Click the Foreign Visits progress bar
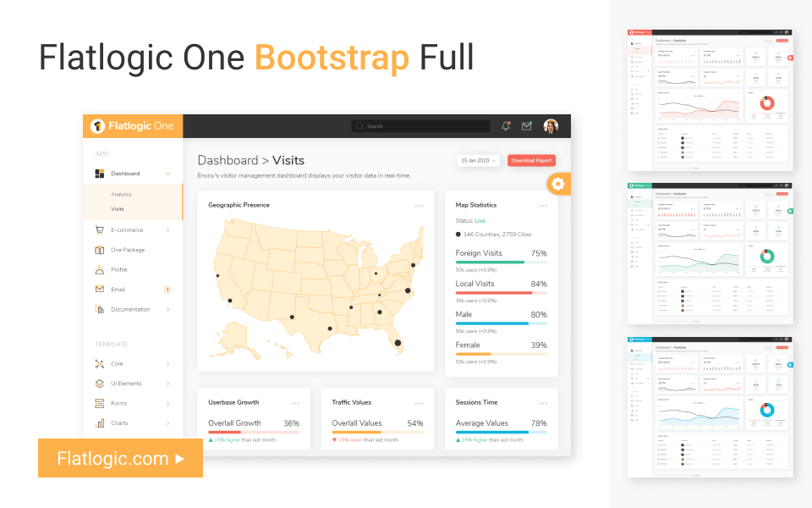 (x=501, y=262)
